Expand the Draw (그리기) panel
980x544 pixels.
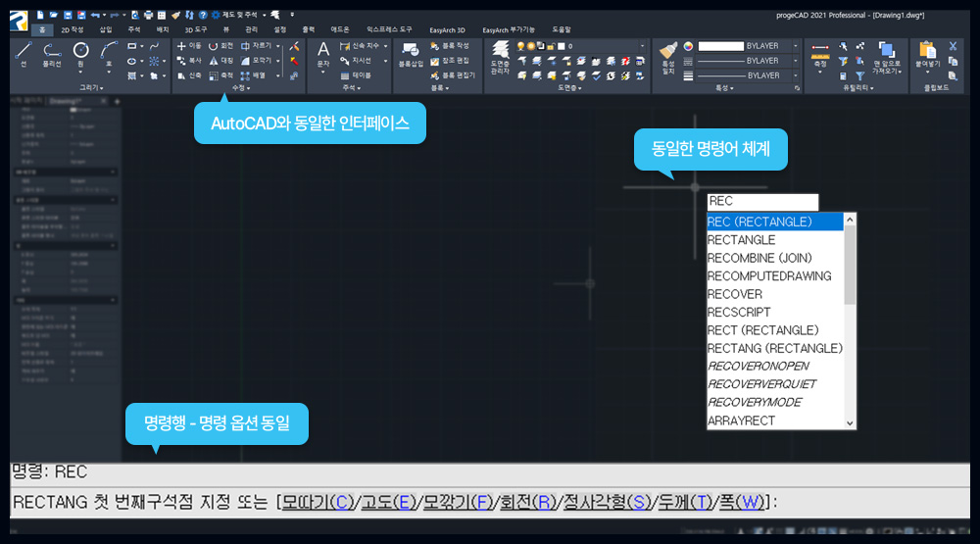pyautogui.click(x=91, y=88)
